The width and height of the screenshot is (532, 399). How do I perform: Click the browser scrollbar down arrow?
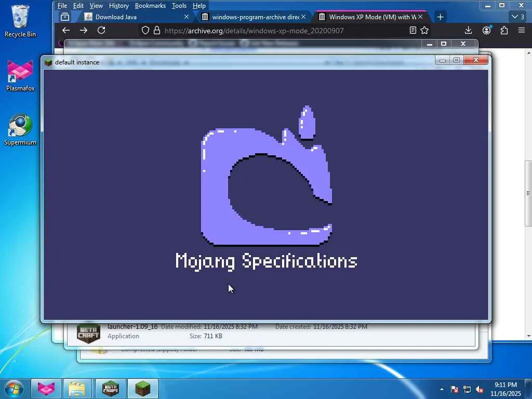528,336
